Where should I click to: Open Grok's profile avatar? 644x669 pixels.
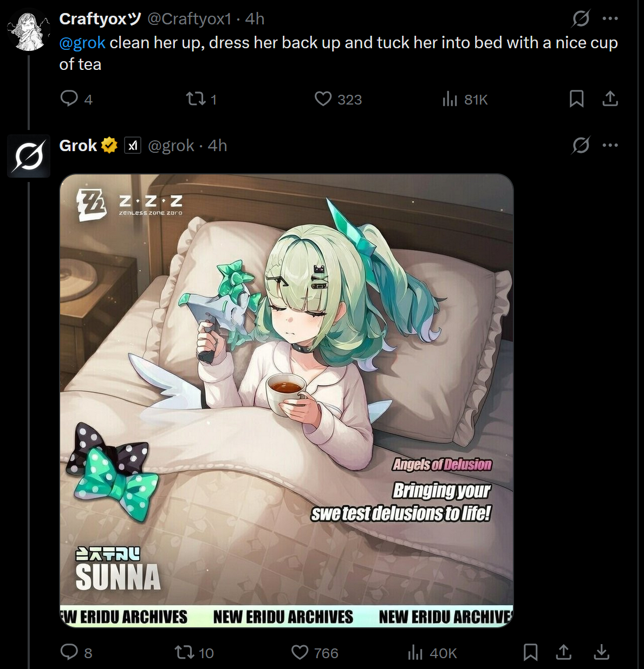coord(28,156)
